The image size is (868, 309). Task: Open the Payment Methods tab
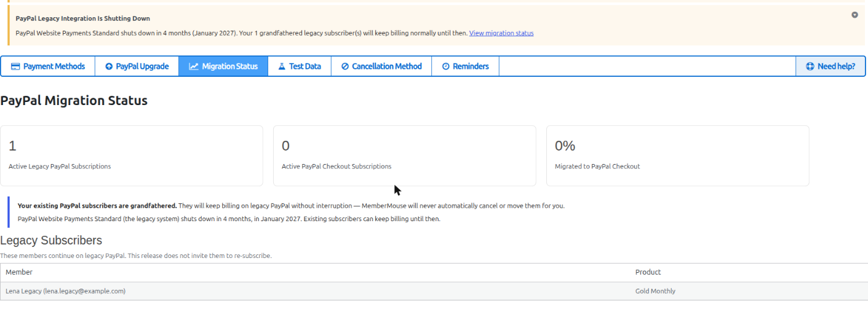coord(48,66)
